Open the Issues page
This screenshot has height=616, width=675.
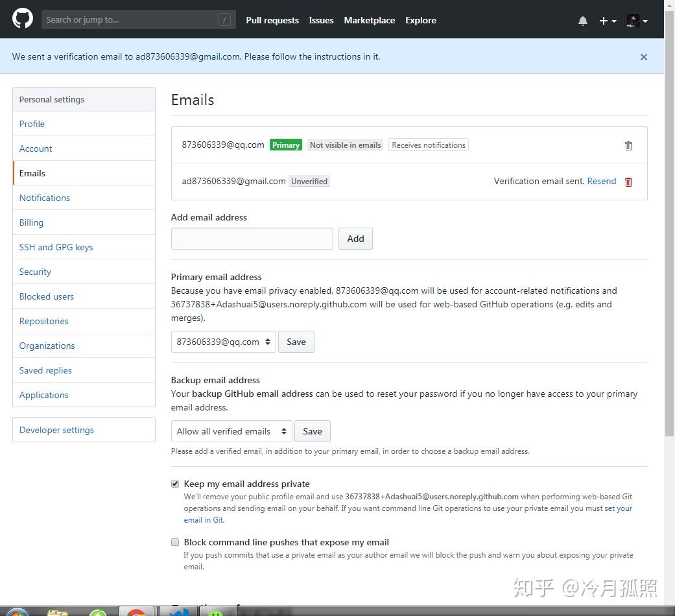tap(321, 20)
